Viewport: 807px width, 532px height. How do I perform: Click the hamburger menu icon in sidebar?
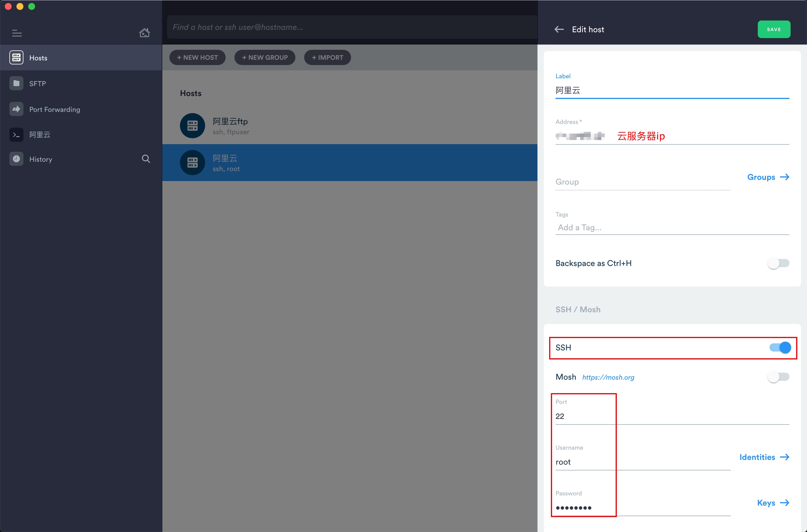(17, 33)
